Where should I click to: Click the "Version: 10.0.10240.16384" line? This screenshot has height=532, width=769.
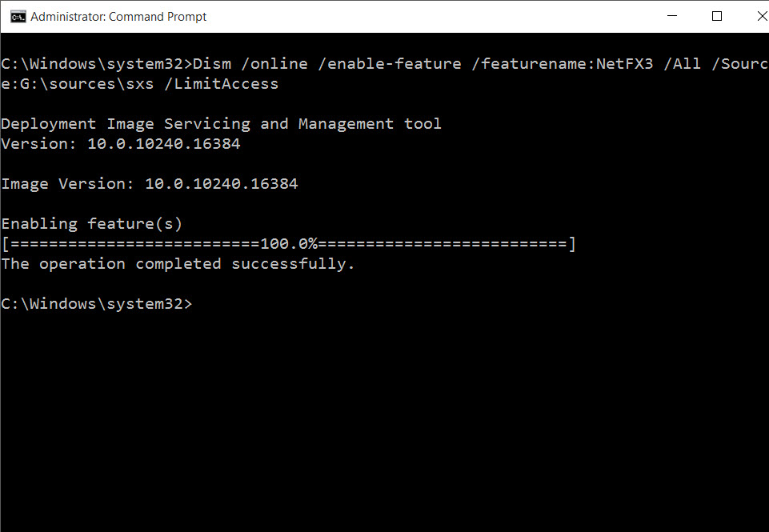tap(121, 144)
